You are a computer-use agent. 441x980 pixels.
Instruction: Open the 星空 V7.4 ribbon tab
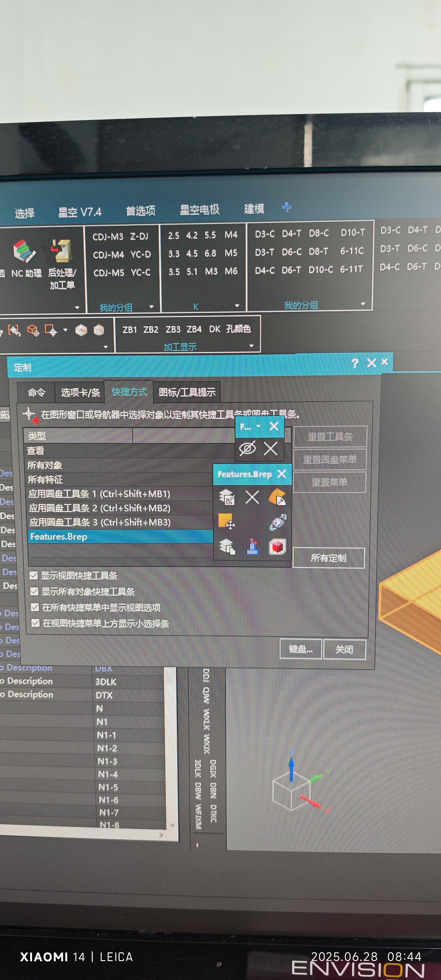pos(80,212)
